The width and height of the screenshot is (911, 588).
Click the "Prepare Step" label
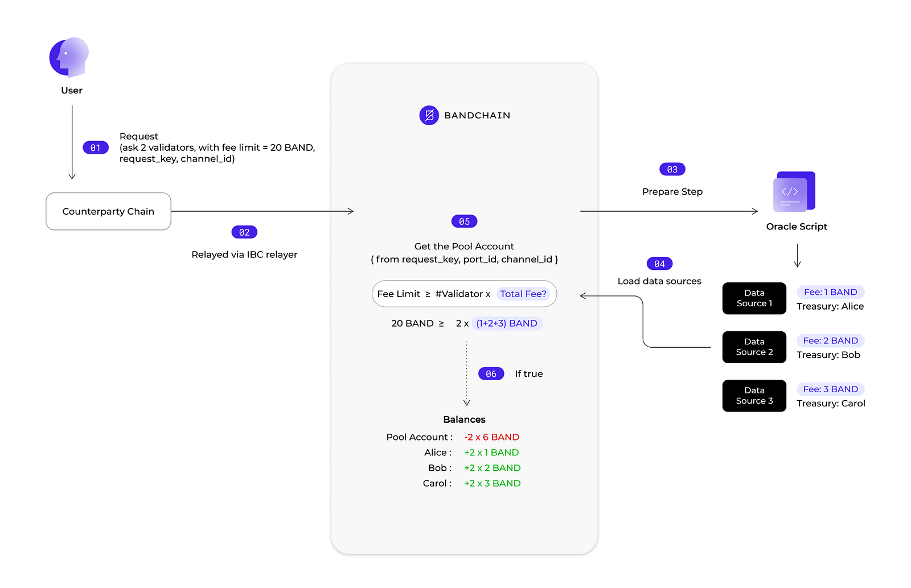(x=672, y=192)
